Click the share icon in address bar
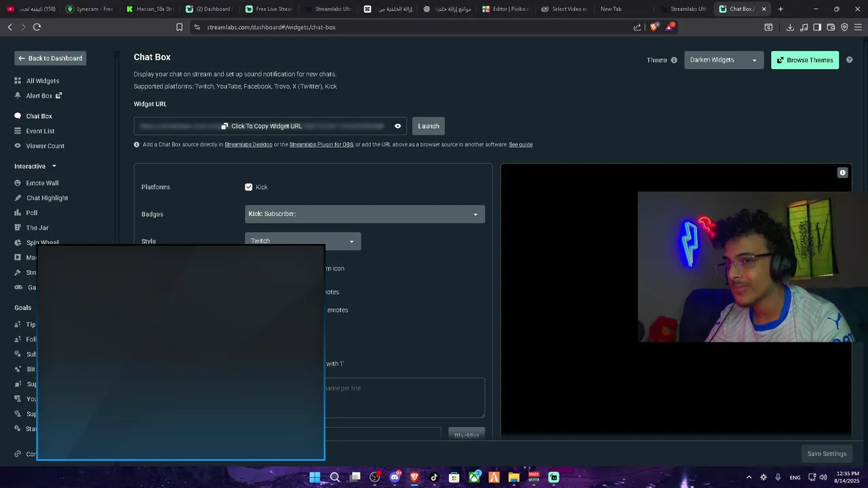868x488 pixels. pyautogui.click(x=637, y=27)
